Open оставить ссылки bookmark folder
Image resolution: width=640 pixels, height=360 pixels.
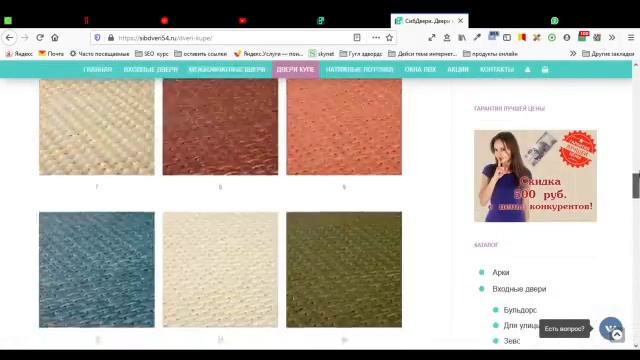[x=200, y=53]
